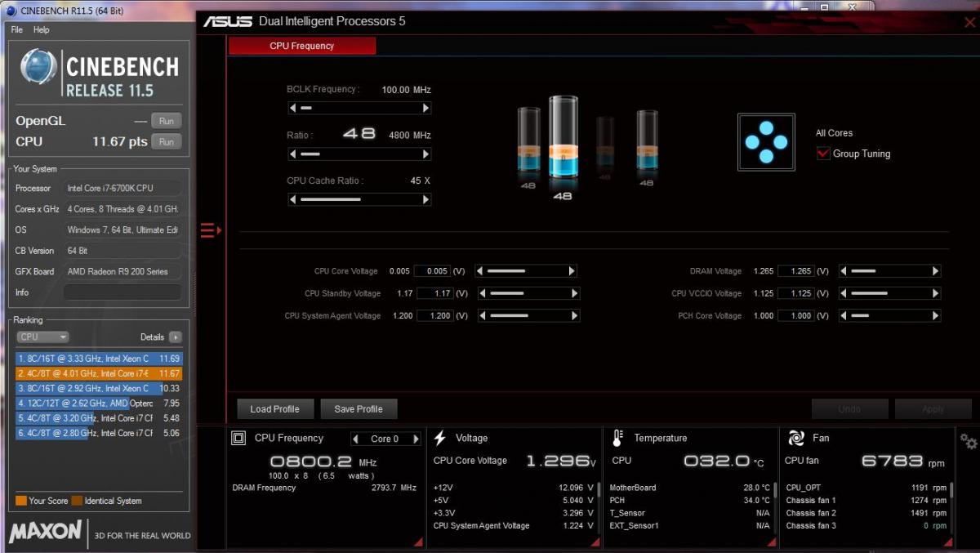The height and width of the screenshot is (553, 980).
Task: Increase CPU Cache Ratio with right arrow
Action: pos(425,199)
